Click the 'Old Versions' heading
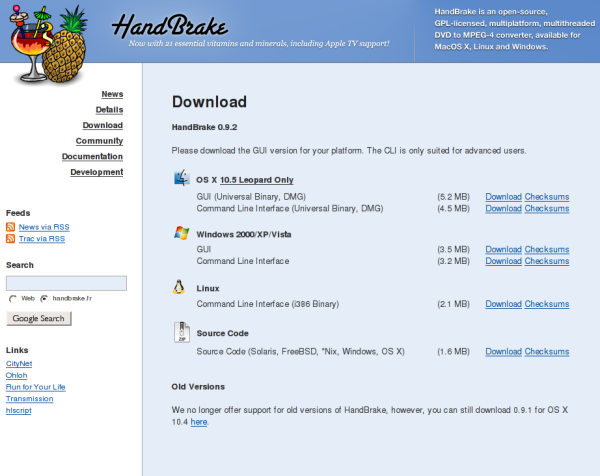 tap(198, 387)
